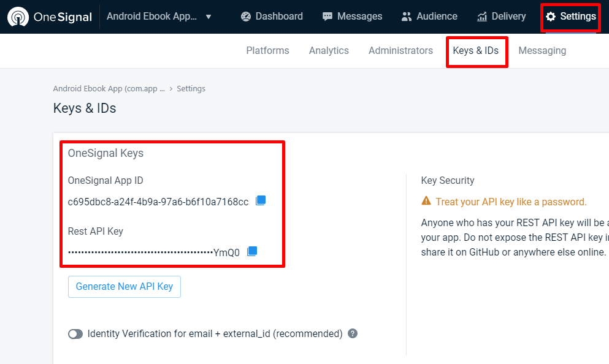Click the OneSignal Keys section title
This screenshot has height=364, width=609.
click(105, 153)
